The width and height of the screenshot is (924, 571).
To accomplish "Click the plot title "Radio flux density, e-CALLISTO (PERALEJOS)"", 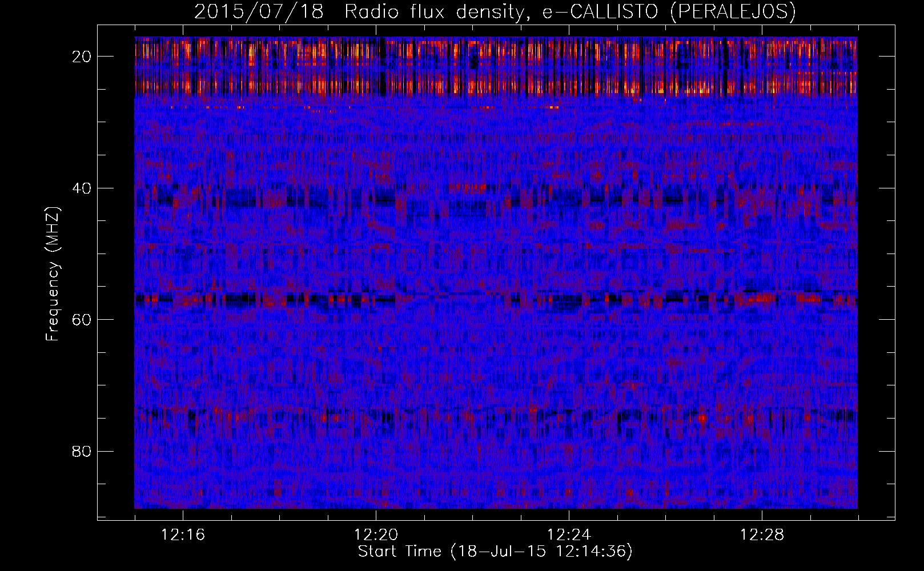I will point(570,11).
